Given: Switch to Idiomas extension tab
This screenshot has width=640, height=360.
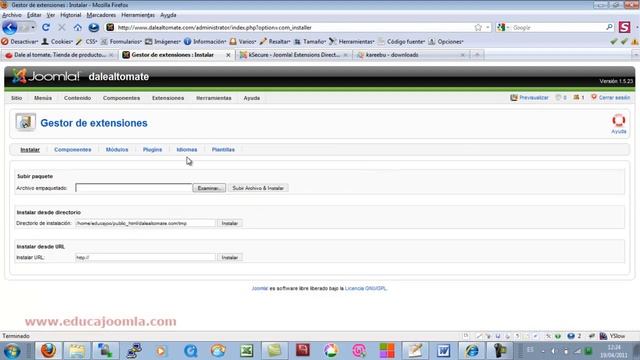Looking at the screenshot, I should (187, 150).
